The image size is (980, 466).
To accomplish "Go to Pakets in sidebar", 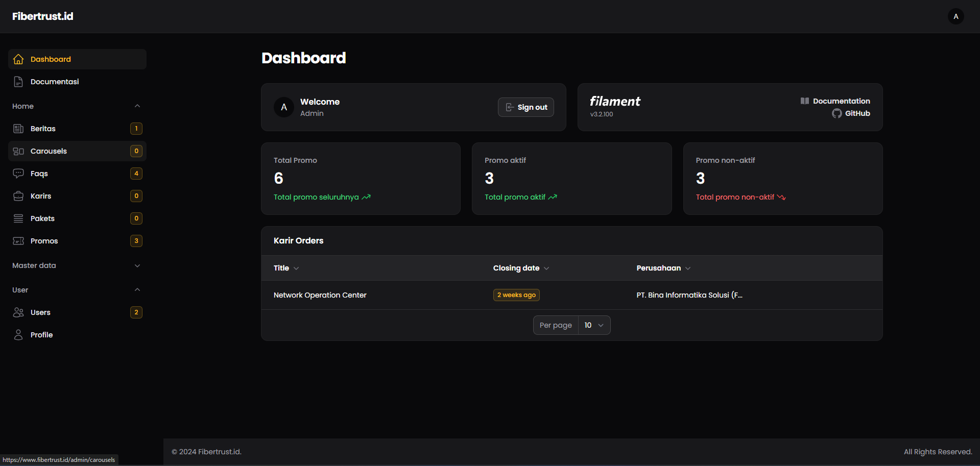I will pyautogui.click(x=77, y=218).
